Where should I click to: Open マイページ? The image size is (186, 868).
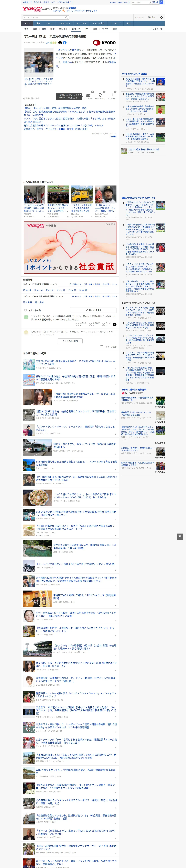point(139,18)
